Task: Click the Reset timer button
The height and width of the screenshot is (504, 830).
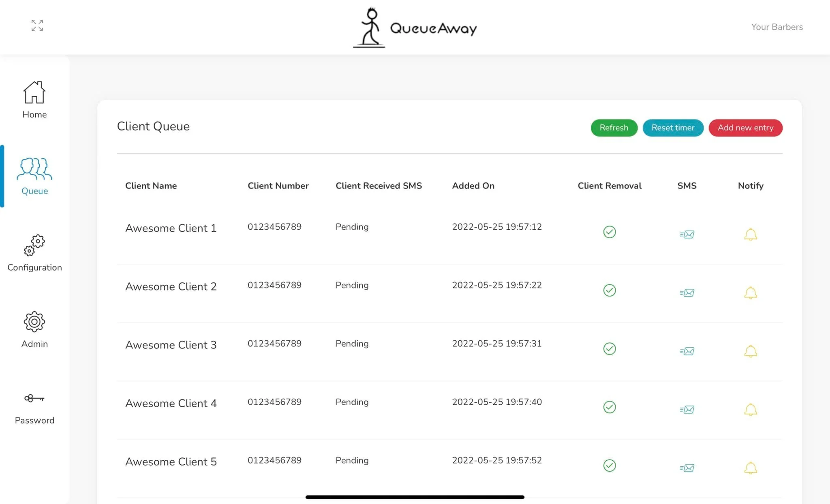Action: click(x=673, y=128)
